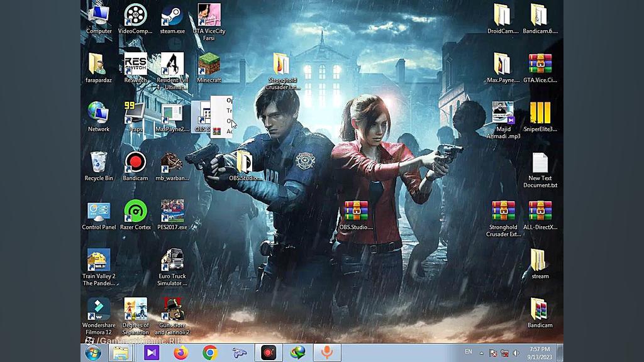Screen dimensions: 644x362
Task: Open the Stronghold Crusader Ext... folder icon
Action: click(282, 71)
